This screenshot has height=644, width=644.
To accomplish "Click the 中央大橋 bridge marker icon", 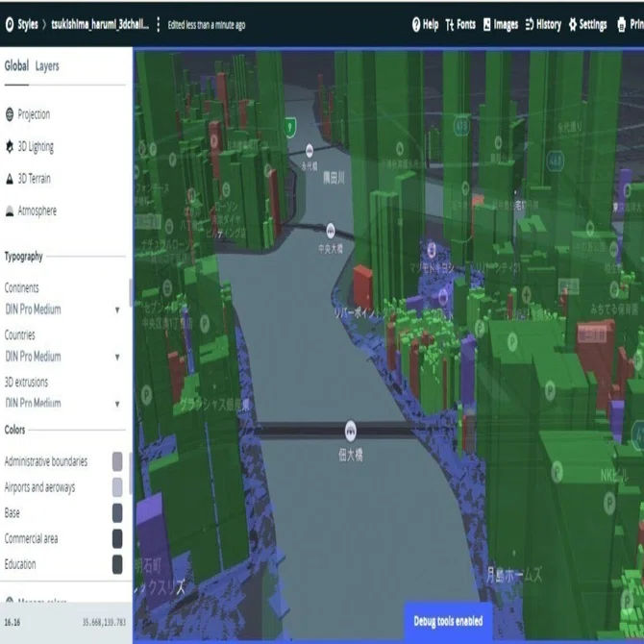I will coord(331,232).
